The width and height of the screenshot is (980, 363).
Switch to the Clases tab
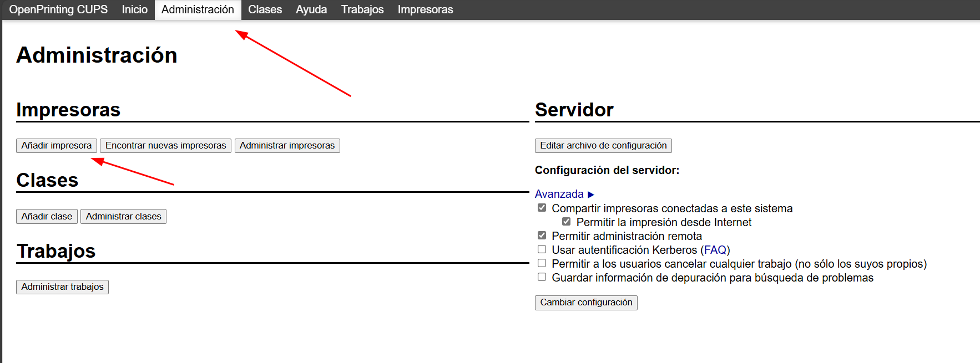265,9
